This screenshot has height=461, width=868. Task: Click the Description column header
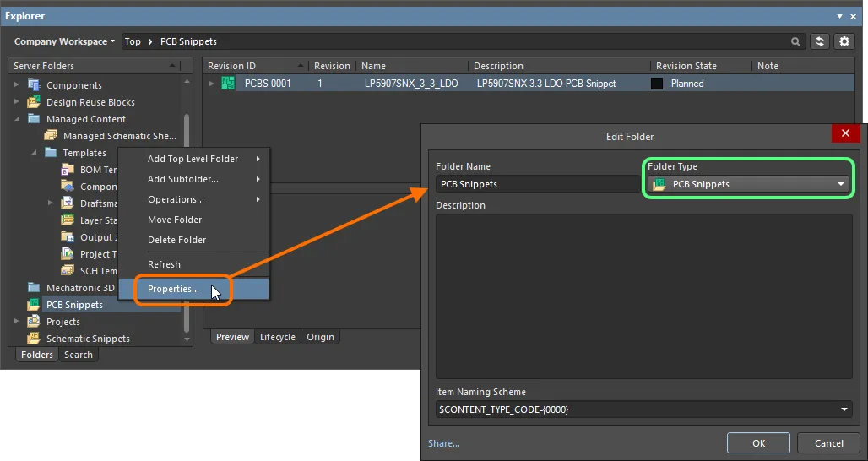click(x=560, y=66)
